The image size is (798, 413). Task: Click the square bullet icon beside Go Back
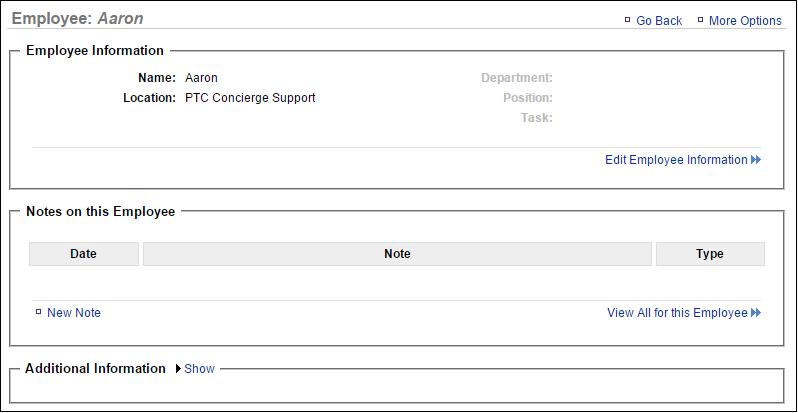[627, 20]
